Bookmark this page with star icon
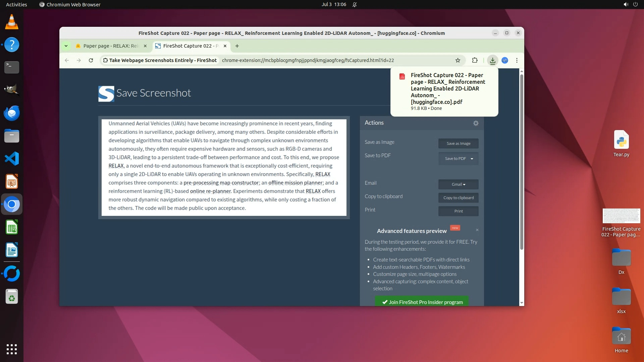This screenshot has height=362, width=644. [x=458, y=60]
